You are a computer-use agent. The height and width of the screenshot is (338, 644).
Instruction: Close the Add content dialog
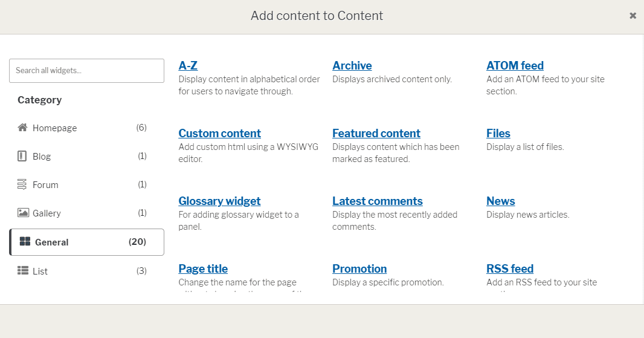(x=633, y=16)
